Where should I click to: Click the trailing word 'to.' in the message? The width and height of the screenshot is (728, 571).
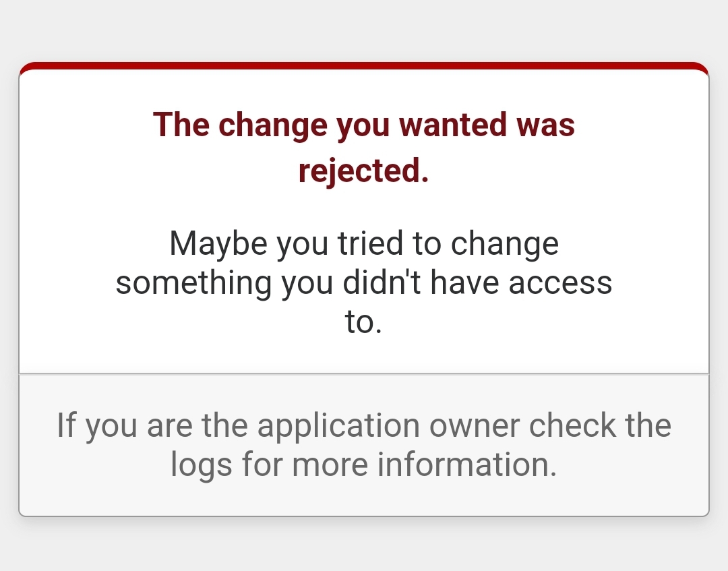363,322
